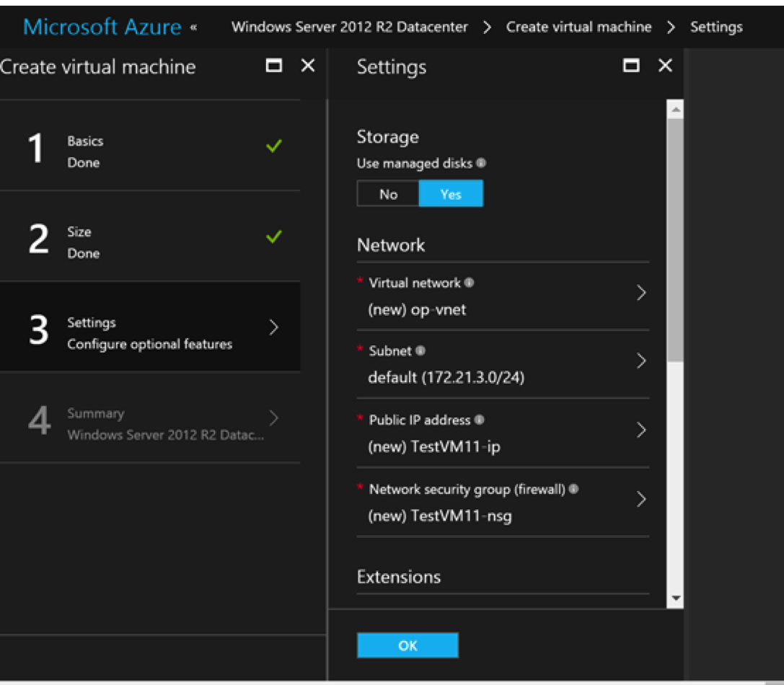Click info icon beside Network security group
The width and height of the screenshot is (784, 685).
573,489
